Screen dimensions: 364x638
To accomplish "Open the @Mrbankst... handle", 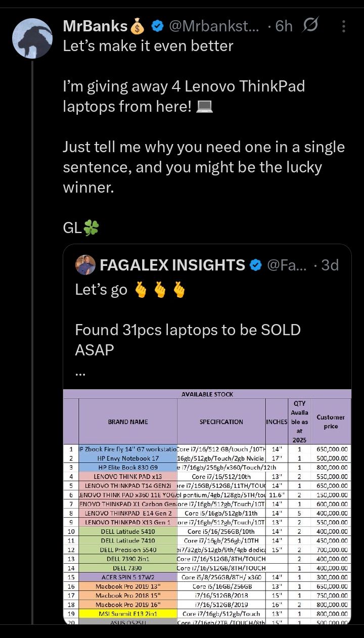I will (x=213, y=26).
